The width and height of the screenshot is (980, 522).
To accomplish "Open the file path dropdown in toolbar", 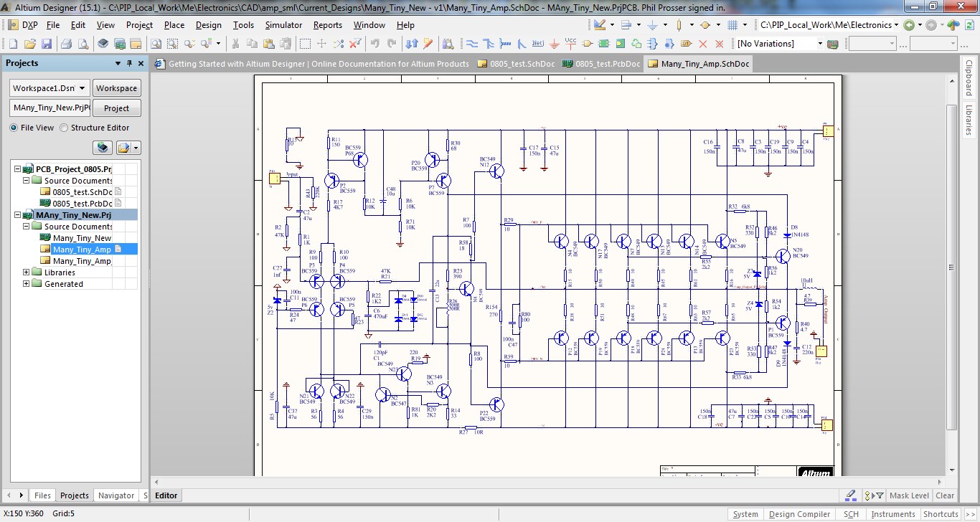I will point(896,24).
